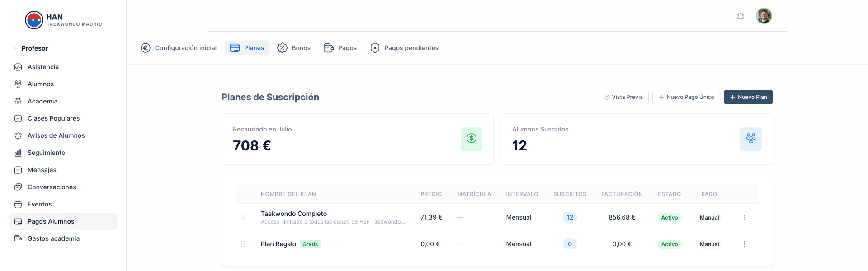This screenshot has width=868, height=271.
Task: Click the FACTURACIÓN column header
Action: coord(622,194)
